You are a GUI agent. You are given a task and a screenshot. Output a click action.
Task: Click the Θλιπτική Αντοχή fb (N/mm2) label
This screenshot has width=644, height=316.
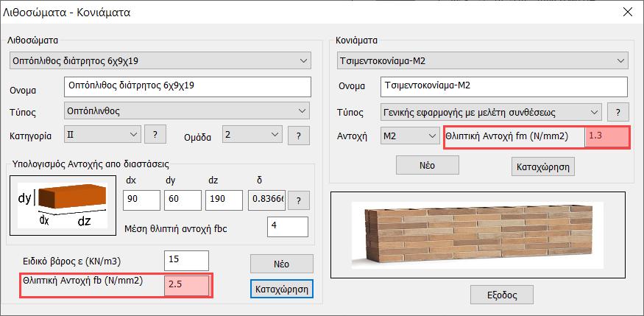coord(83,281)
